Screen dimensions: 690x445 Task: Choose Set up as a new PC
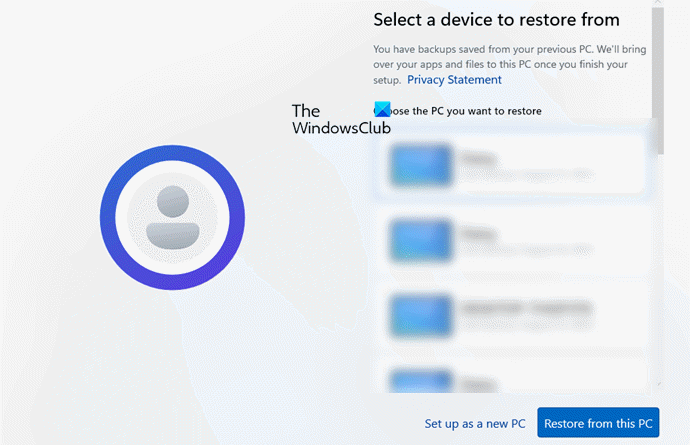[475, 423]
